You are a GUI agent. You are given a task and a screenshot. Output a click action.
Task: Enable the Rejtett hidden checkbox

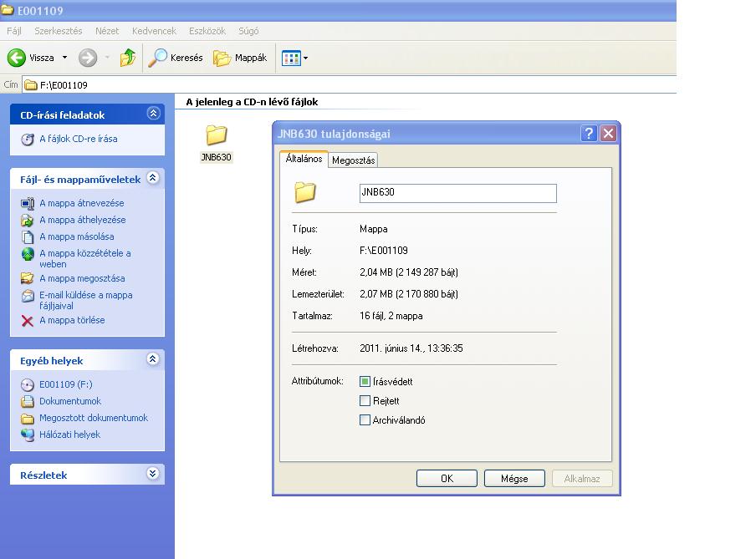click(x=365, y=401)
